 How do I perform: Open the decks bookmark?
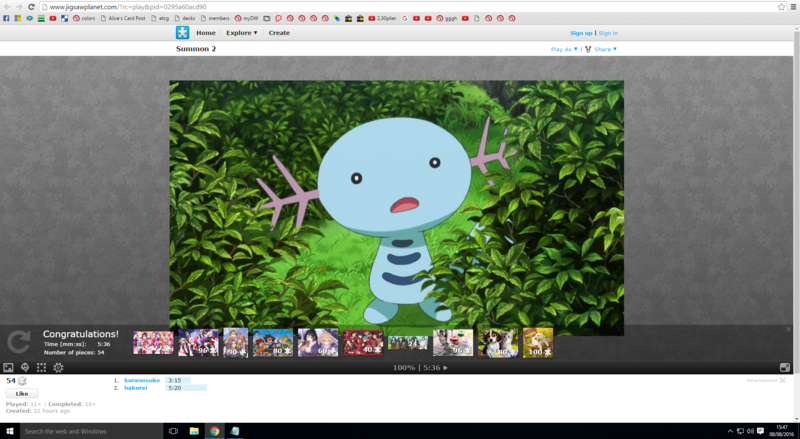tap(185, 18)
